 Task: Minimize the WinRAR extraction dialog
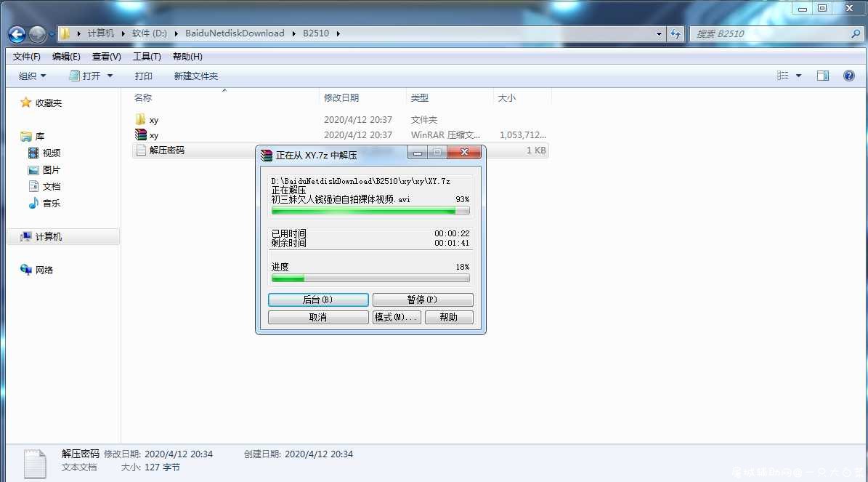tap(418, 153)
